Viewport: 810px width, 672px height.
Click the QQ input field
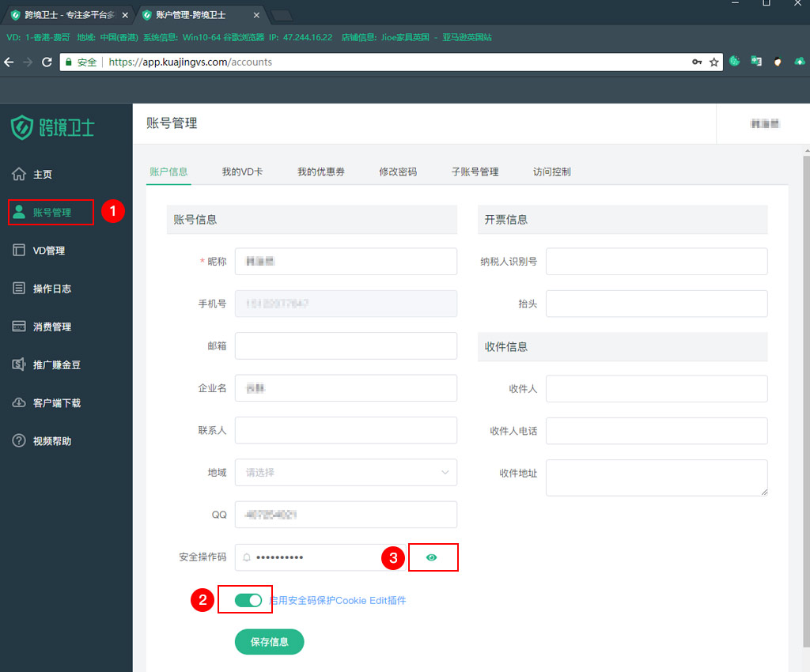pyautogui.click(x=346, y=515)
